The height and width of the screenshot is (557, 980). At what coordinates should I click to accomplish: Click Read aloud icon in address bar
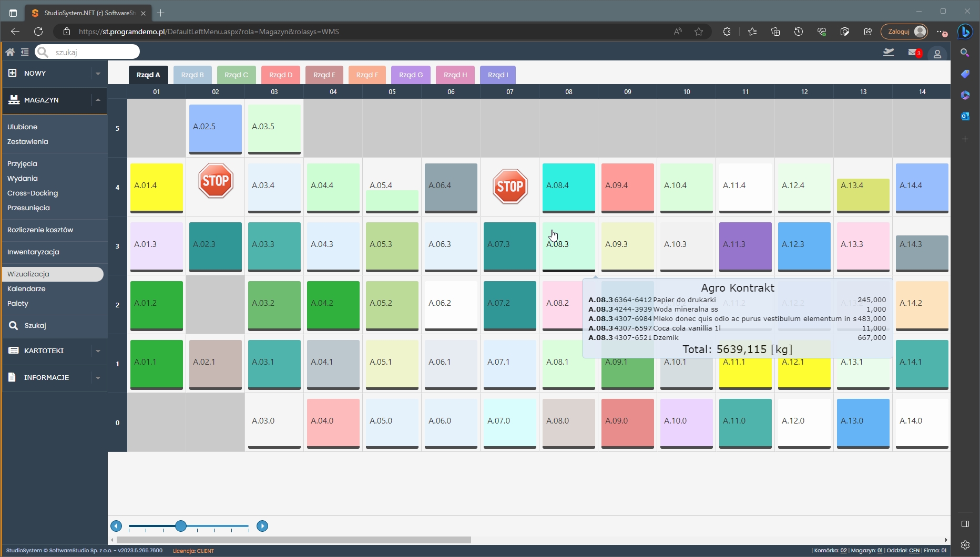tap(678, 32)
